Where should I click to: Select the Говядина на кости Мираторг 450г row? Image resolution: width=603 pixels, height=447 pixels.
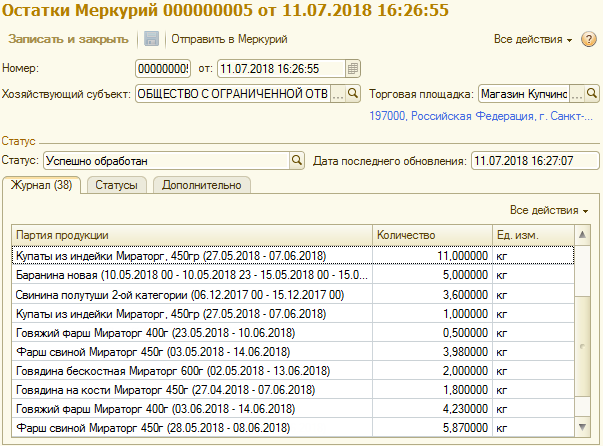click(293, 390)
